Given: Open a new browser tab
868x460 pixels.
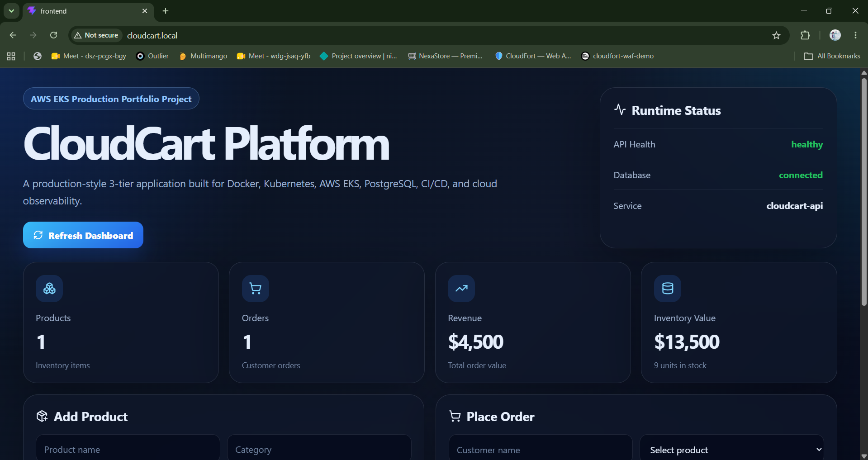Looking at the screenshot, I should tap(166, 11).
